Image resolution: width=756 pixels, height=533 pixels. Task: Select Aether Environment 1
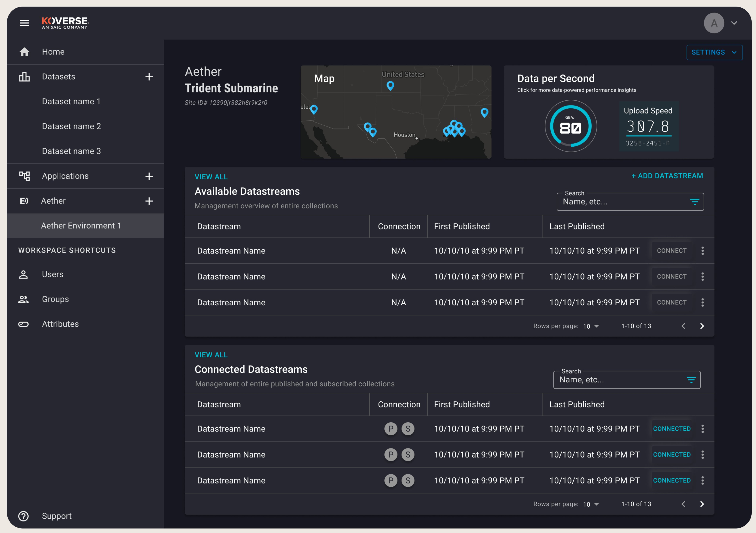pos(86,226)
